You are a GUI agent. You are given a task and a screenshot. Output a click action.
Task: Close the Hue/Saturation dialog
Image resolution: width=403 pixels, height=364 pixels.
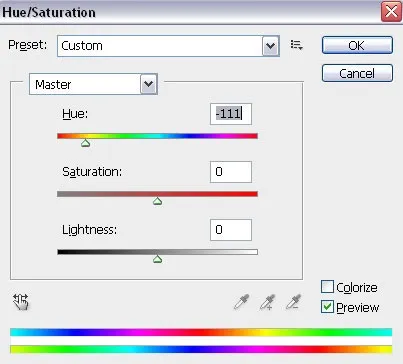point(391,12)
